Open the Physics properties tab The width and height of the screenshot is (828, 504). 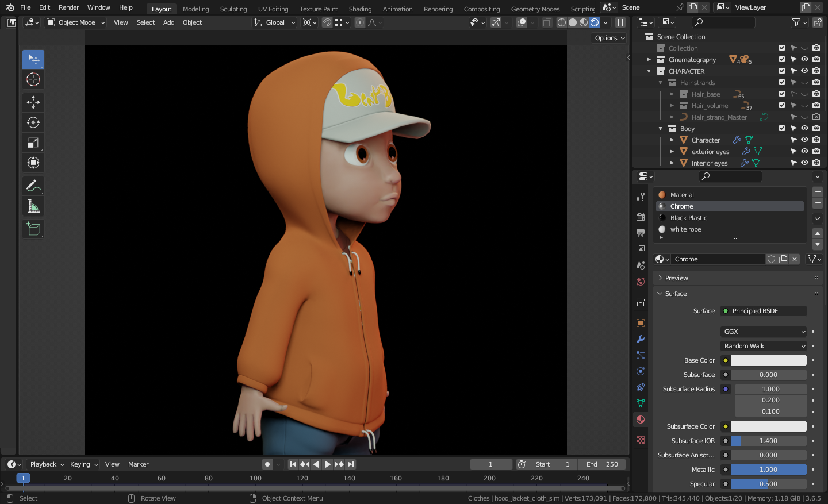[x=641, y=371]
